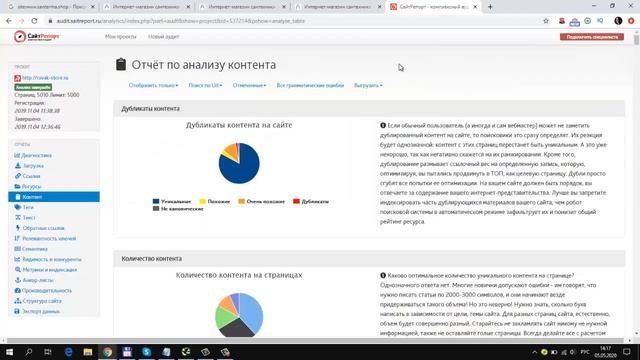Click the Дубликаты контента section header
Screen dimensions: 640x360
tap(369, 109)
